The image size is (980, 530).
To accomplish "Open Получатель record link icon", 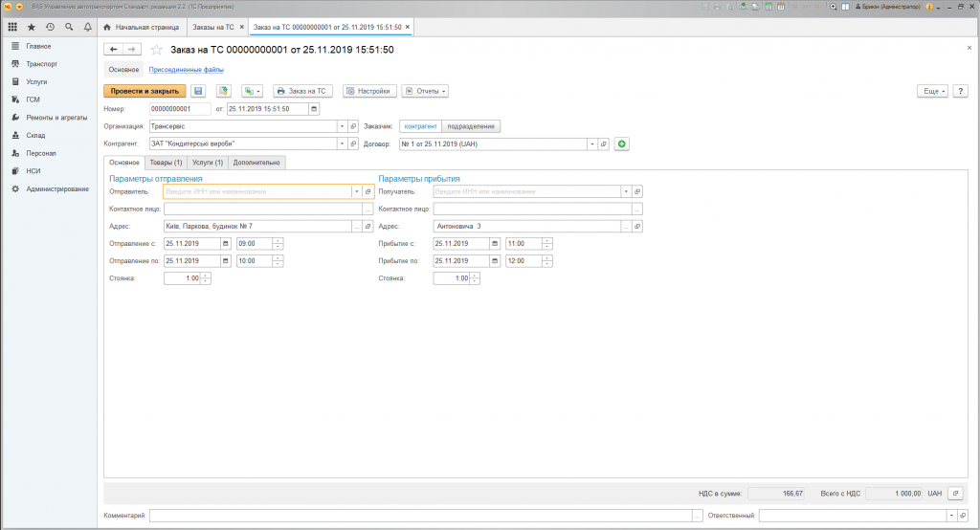I will (x=636, y=192).
